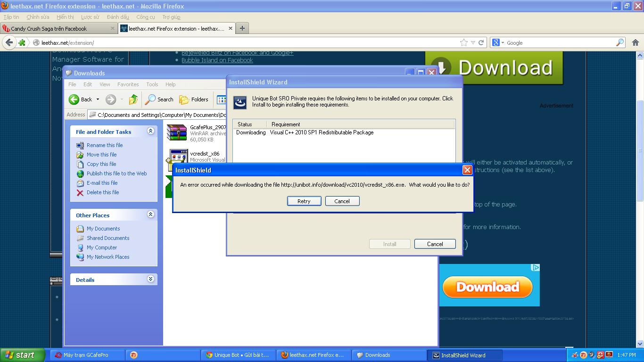
Task: Click the Downloads address path field
Action: (158, 115)
